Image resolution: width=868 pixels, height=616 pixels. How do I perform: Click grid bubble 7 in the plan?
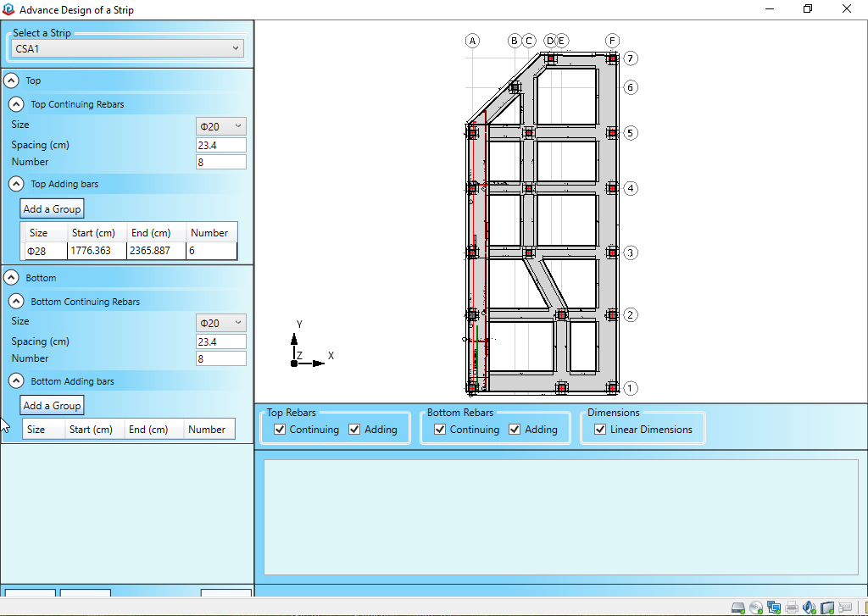(x=631, y=58)
